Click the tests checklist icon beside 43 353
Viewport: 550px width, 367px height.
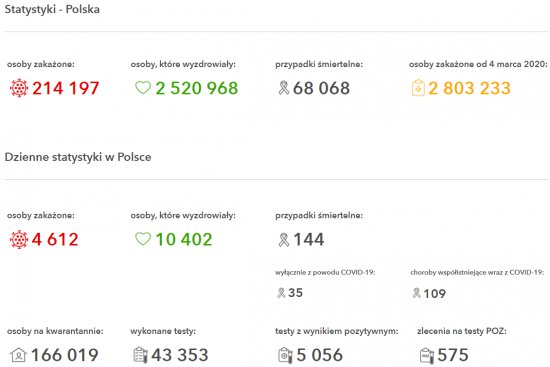pos(140,355)
